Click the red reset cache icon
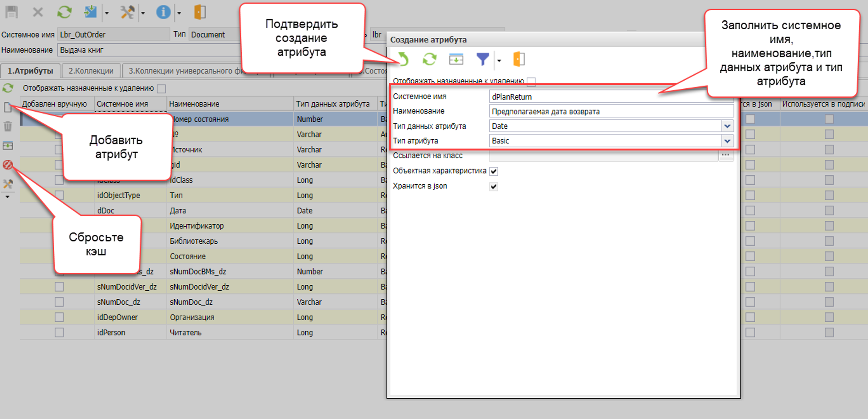Viewport: 868px width, 419px height. 8,165
